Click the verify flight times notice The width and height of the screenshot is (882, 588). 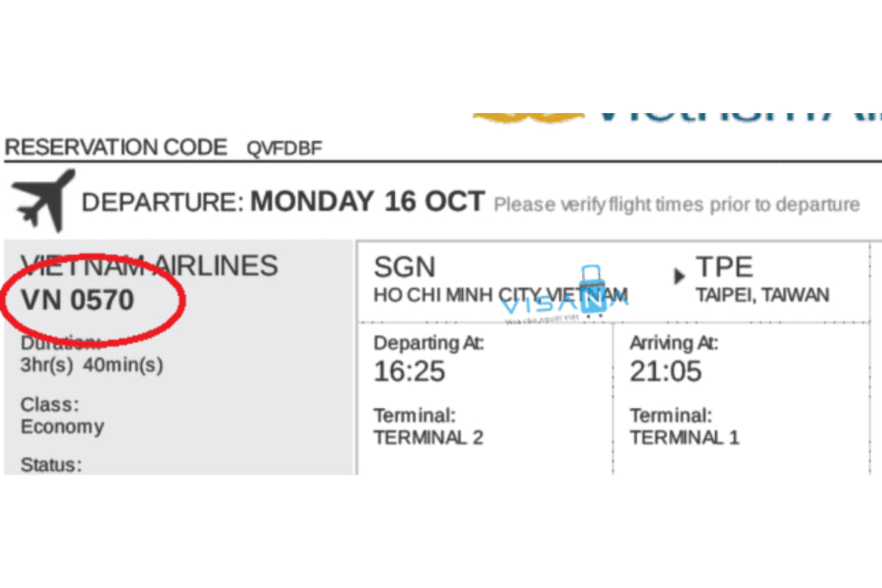click(676, 204)
